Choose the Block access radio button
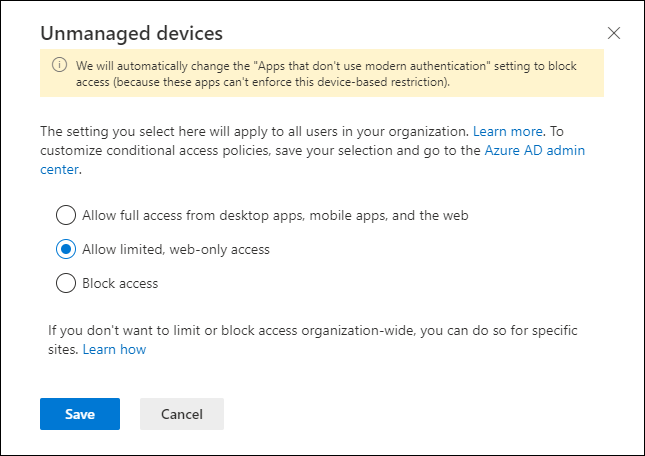Screen dimensions: 645x456 (x=66, y=283)
